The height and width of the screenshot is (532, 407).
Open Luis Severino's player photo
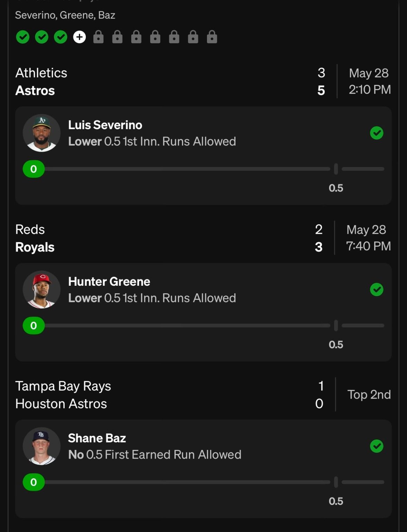point(42,133)
